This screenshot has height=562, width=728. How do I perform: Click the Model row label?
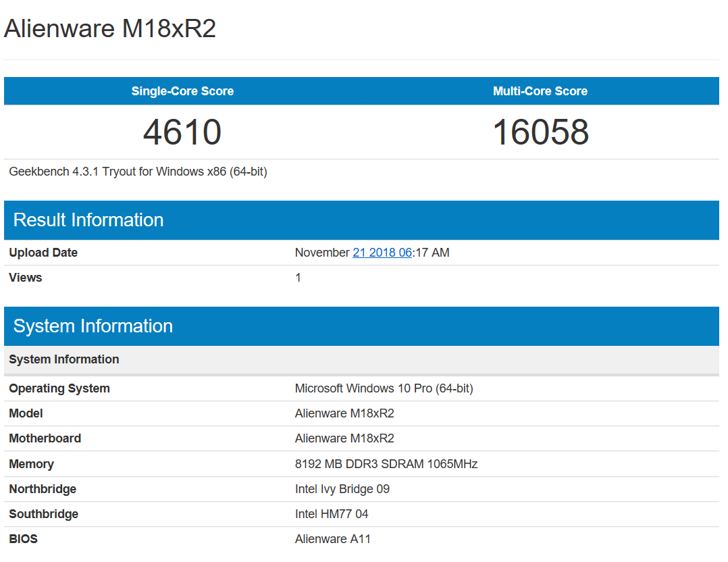point(26,413)
